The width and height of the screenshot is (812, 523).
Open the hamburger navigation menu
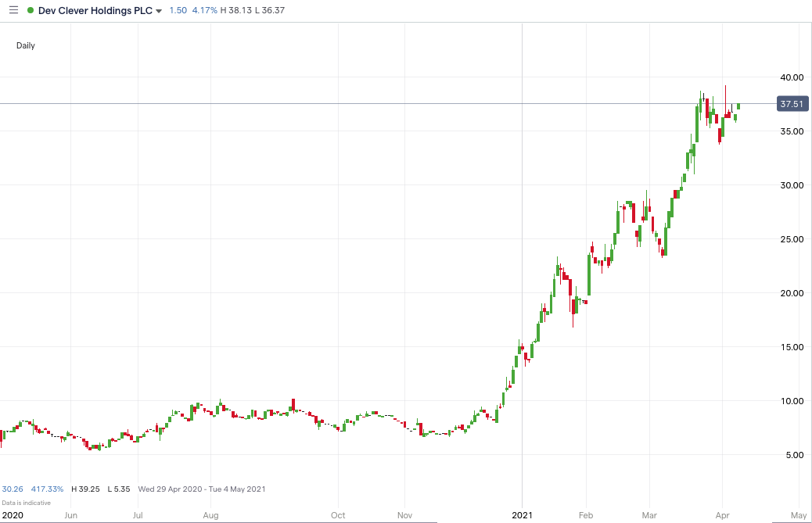coord(13,10)
